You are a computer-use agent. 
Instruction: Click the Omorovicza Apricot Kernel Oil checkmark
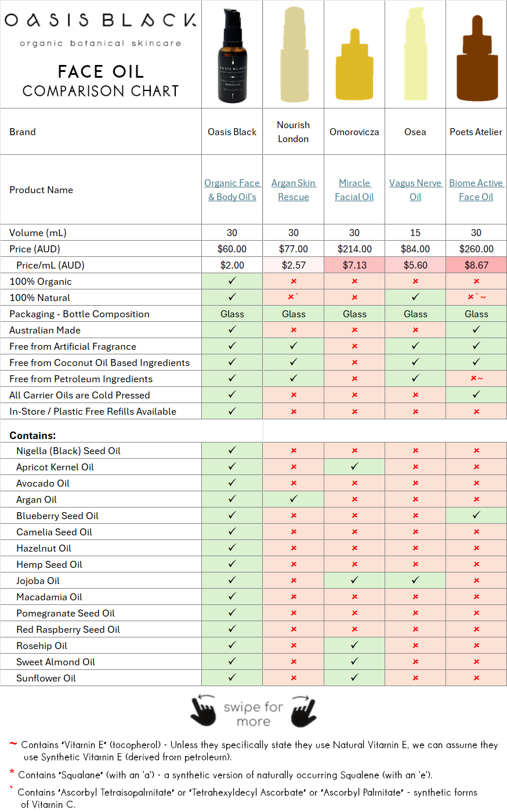354,466
